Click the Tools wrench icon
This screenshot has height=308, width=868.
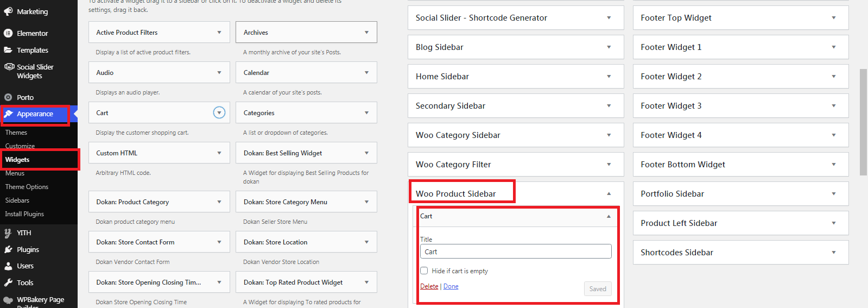pos(8,282)
